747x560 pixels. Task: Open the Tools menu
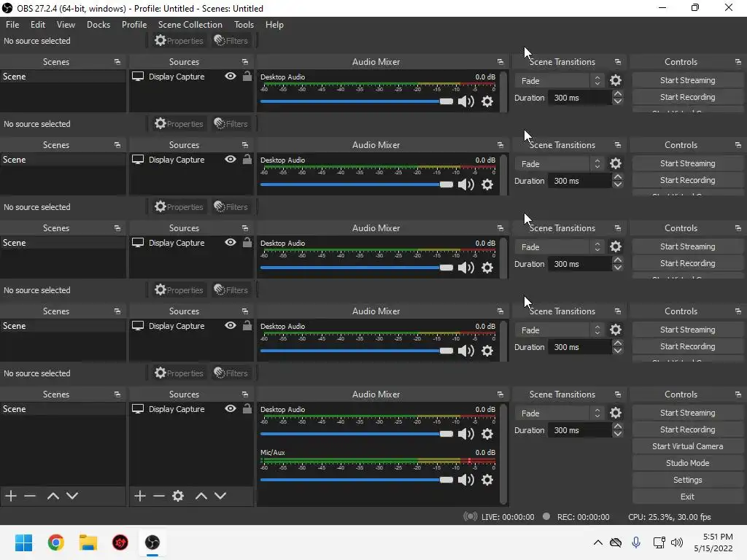pyautogui.click(x=244, y=25)
